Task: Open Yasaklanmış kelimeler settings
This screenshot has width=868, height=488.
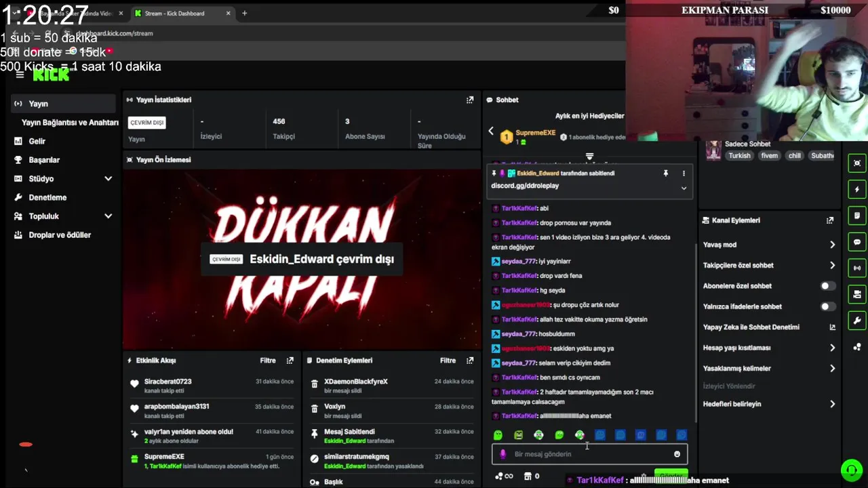Action: click(x=769, y=369)
